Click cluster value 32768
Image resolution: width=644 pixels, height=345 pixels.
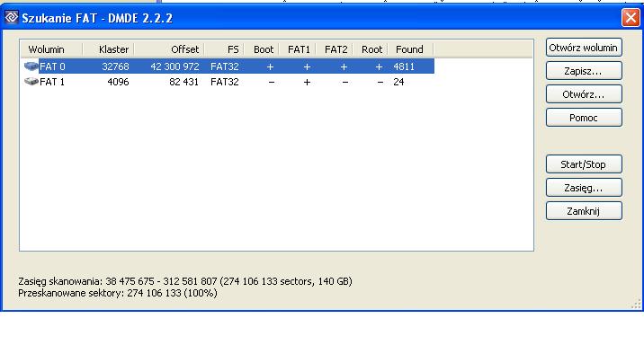point(115,66)
